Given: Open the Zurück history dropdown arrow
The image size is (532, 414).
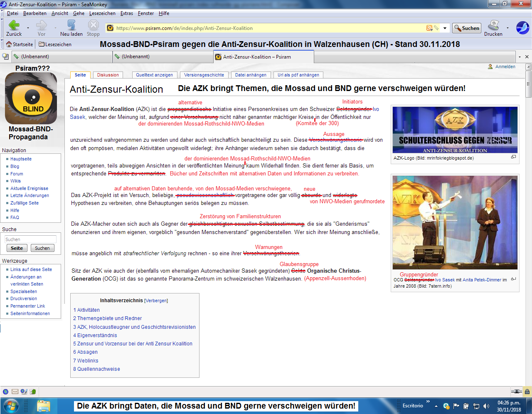Looking at the screenshot, I should pos(28,28).
